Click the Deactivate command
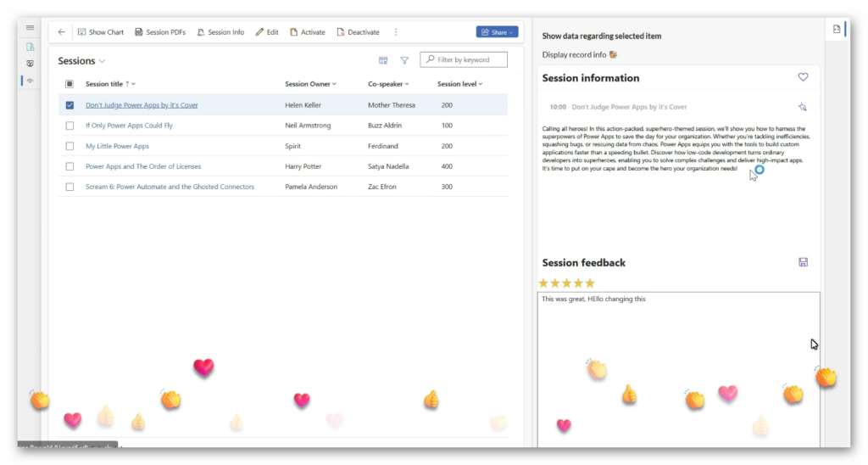The height and width of the screenshot is (465, 868). (359, 32)
